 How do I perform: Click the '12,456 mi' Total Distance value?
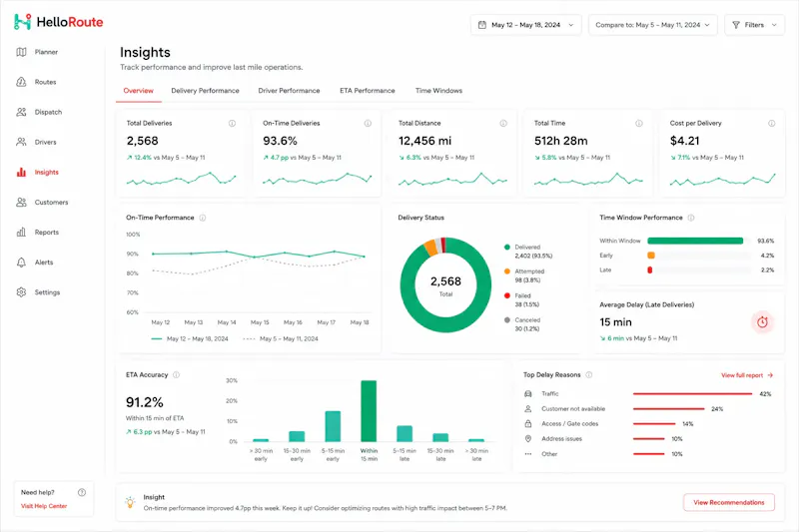pos(425,141)
